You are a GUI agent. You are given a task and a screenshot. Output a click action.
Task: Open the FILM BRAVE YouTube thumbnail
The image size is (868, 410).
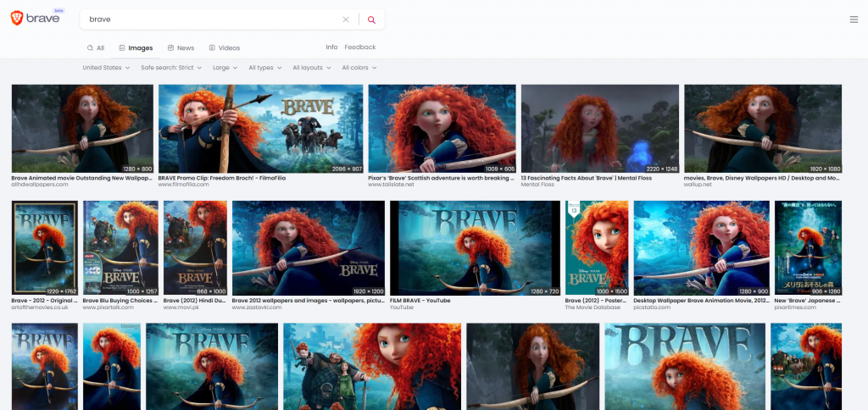(474, 247)
